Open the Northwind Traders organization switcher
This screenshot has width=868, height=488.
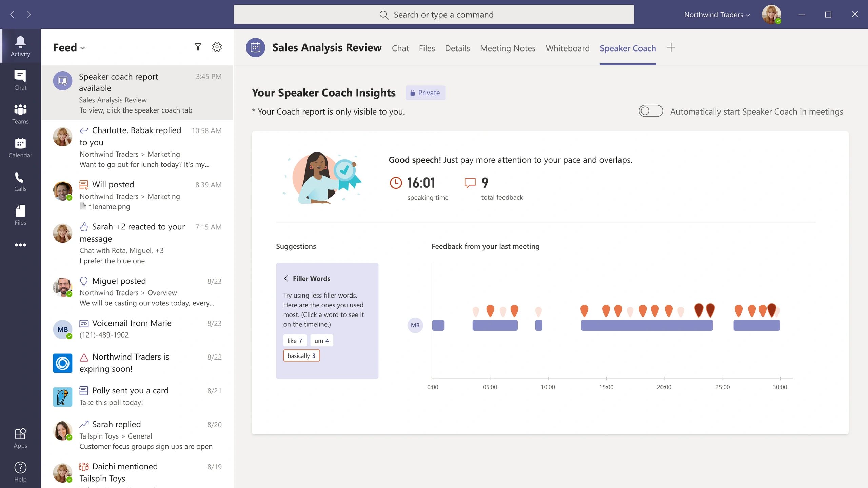716,14
